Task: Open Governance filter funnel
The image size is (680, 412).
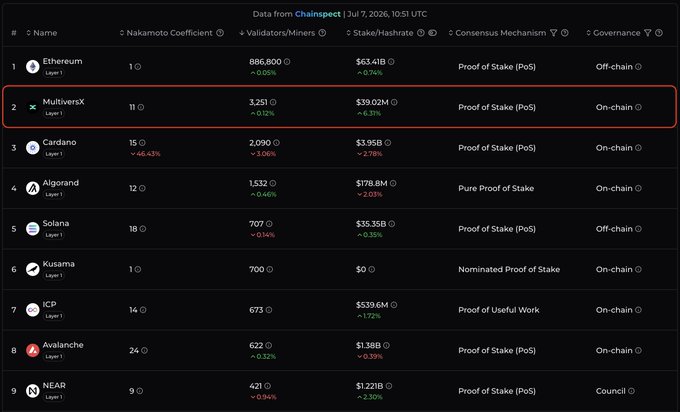Action: pyautogui.click(x=647, y=33)
